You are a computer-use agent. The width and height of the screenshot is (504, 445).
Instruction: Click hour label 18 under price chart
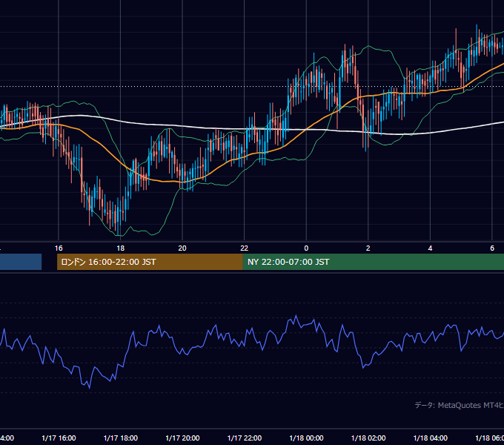120,248
